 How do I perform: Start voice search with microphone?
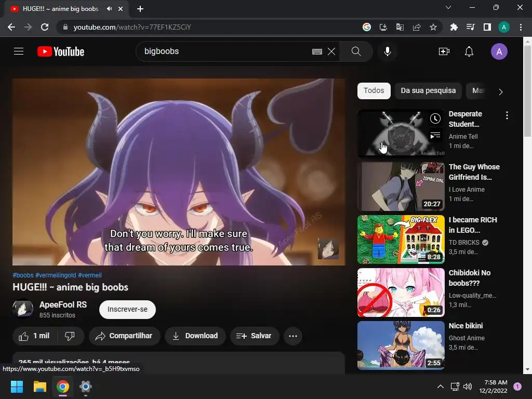(388, 51)
